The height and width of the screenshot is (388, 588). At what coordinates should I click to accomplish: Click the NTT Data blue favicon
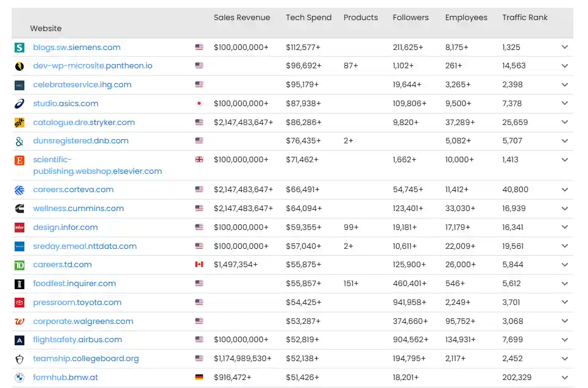pyautogui.click(x=19, y=246)
